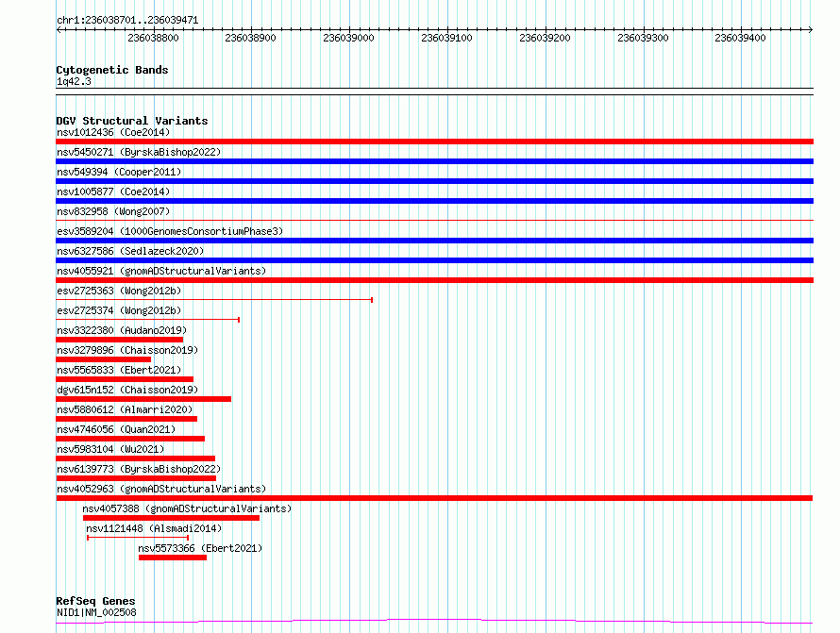The width and height of the screenshot is (840, 633).
Task: Open nsv832958 (Wong2007) variant
Action: click(x=113, y=211)
